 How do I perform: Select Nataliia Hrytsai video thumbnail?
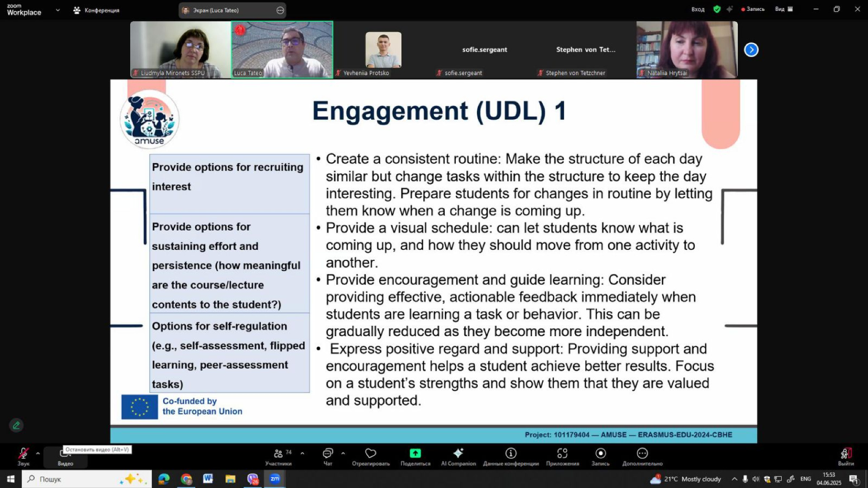point(687,50)
